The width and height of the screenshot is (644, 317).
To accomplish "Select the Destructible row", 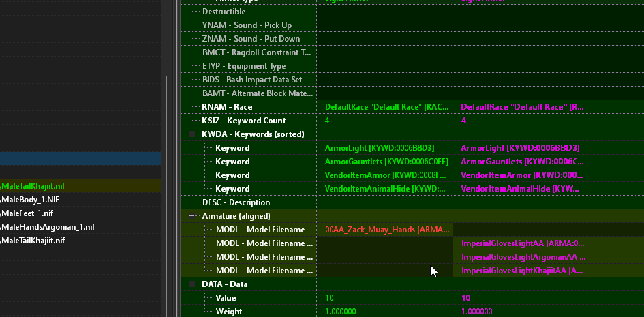I will (224, 12).
